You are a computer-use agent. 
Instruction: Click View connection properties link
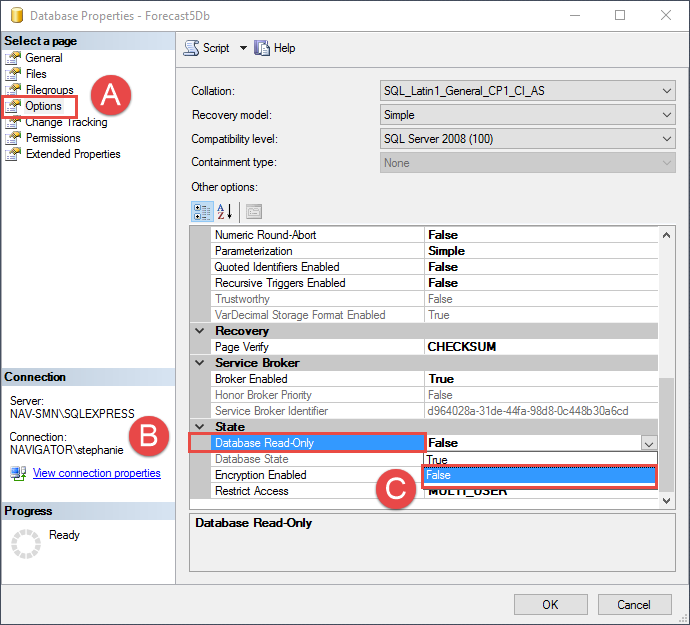tap(96, 473)
